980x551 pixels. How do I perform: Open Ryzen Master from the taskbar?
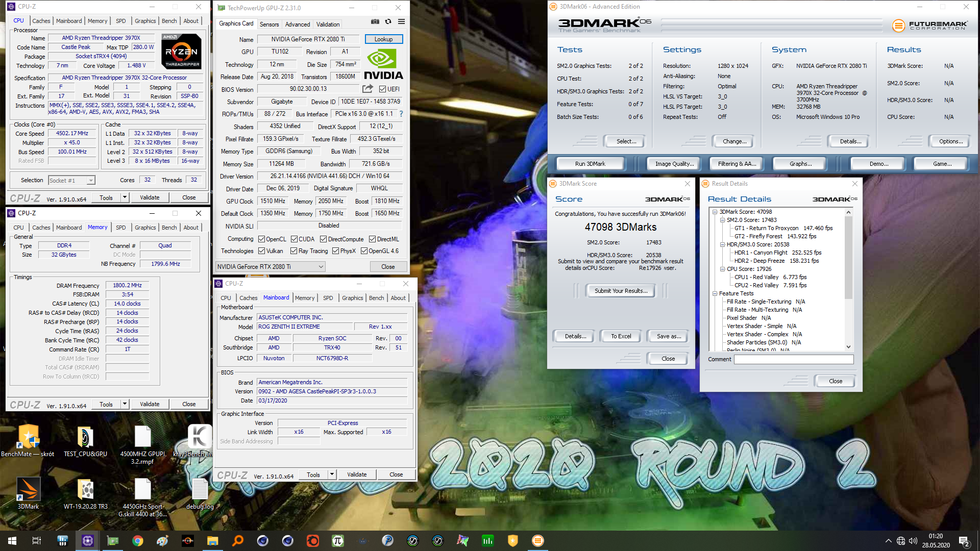[x=187, y=541]
